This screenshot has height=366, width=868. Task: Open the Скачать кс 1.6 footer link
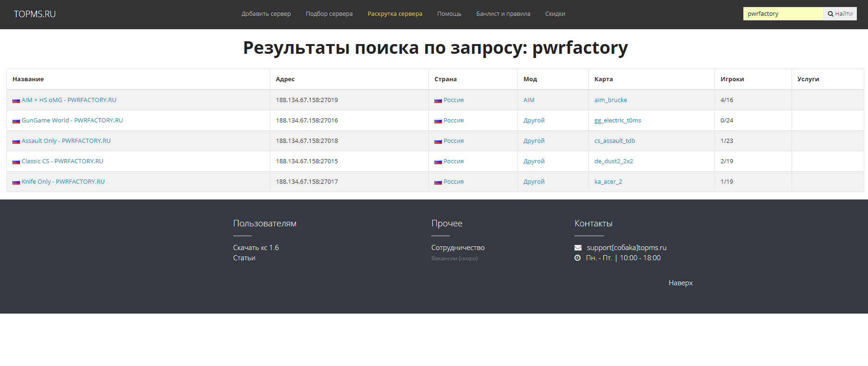(256, 248)
